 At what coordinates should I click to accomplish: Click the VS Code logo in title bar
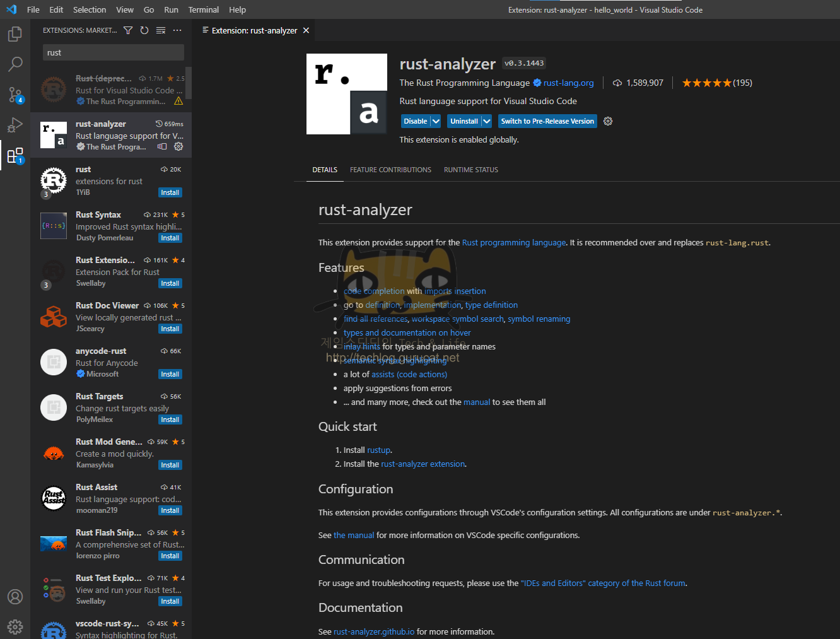[11, 9]
